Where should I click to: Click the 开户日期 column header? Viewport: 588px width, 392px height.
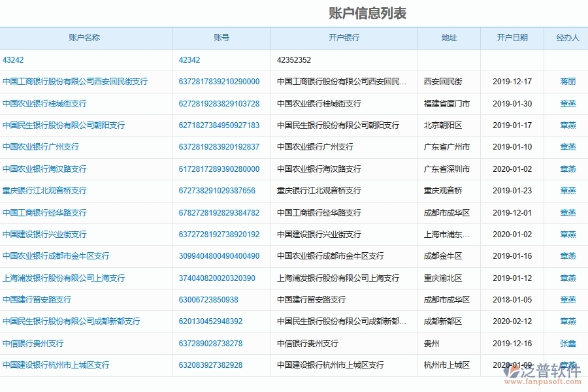(513, 38)
